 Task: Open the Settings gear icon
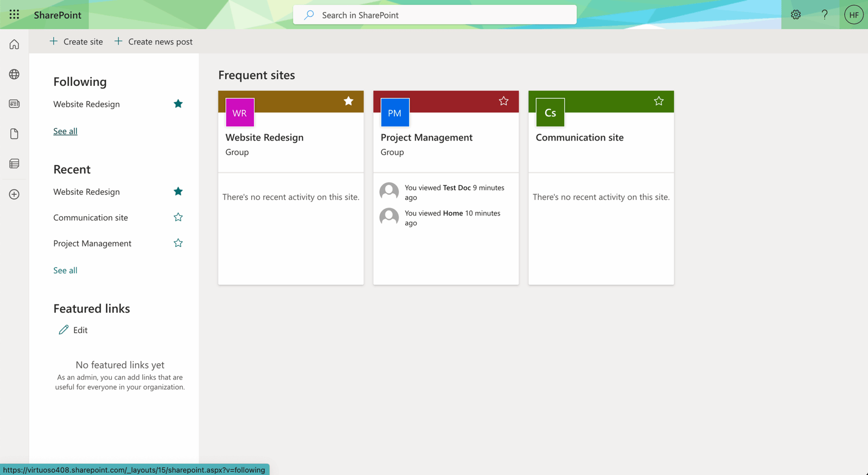click(795, 15)
